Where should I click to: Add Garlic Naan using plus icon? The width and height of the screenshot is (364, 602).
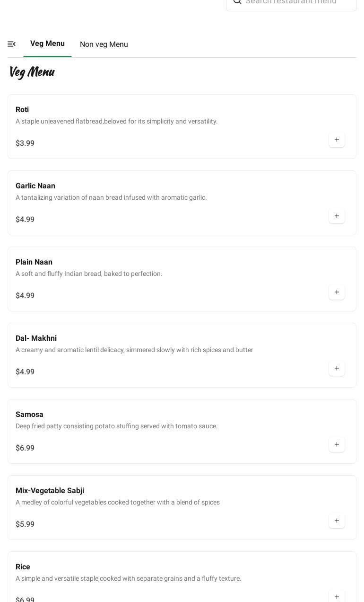pyautogui.click(x=337, y=216)
